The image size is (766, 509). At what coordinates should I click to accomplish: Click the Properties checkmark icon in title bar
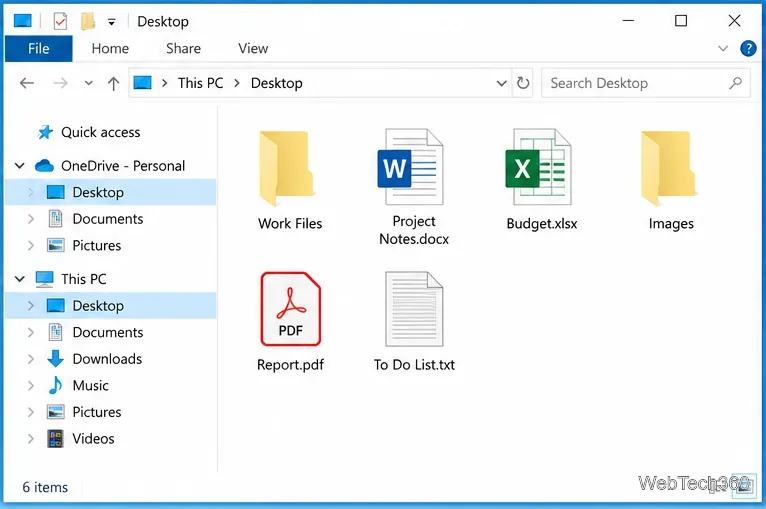(60, 21)
